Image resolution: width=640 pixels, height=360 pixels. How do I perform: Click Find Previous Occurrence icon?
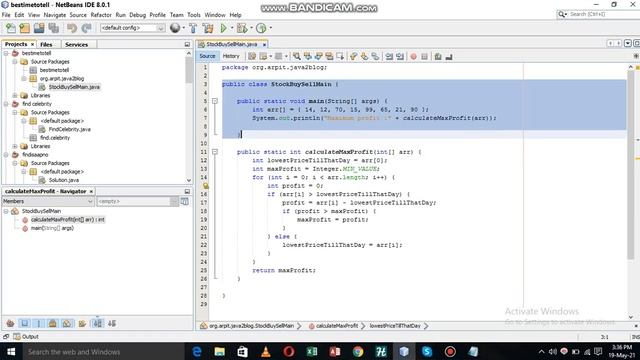point(308,56)
